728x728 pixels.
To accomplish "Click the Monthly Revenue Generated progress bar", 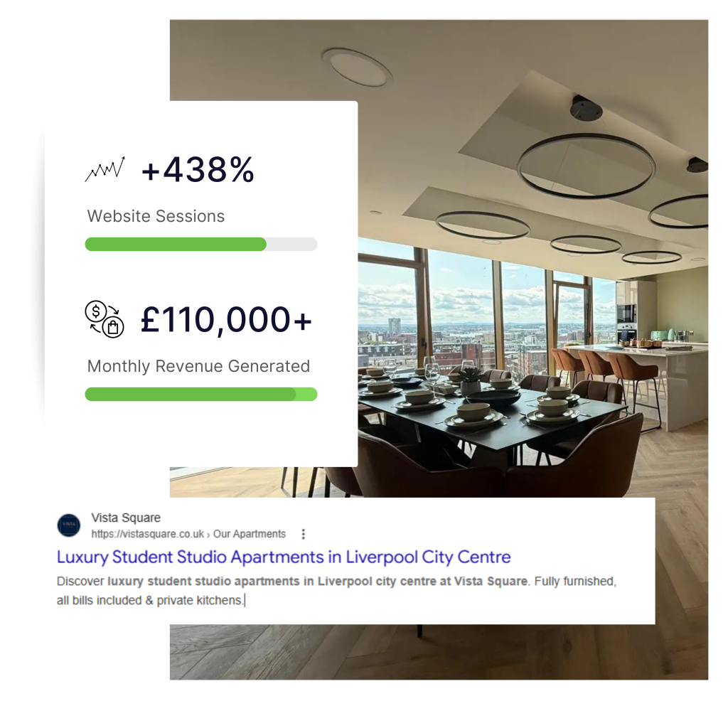I will (201, 394).
